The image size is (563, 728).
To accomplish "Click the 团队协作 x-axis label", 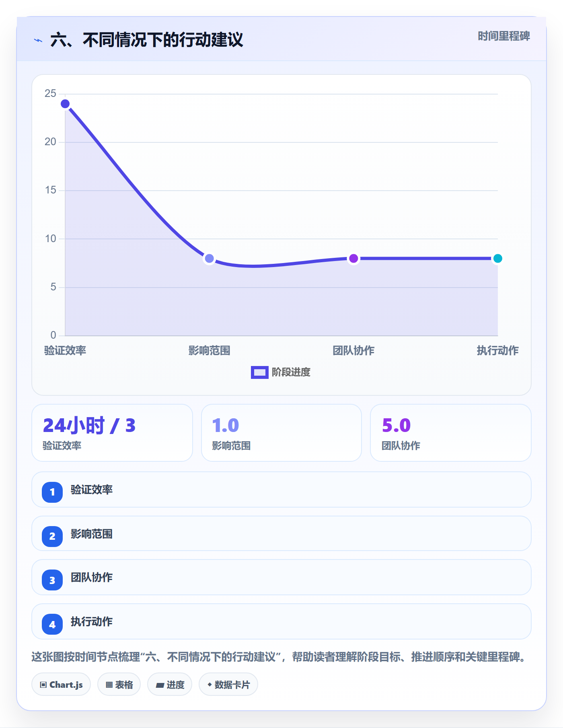I will (353, 350).
